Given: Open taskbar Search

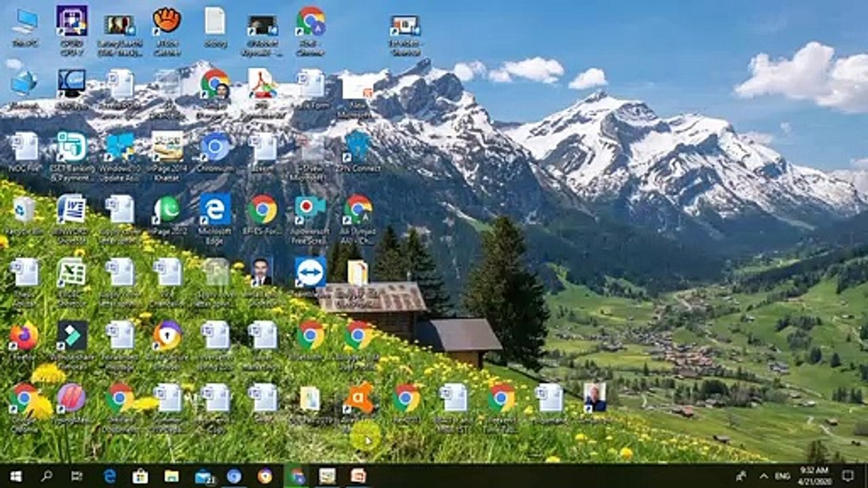Looking at the screenshot, I should (x=46, y=476).
